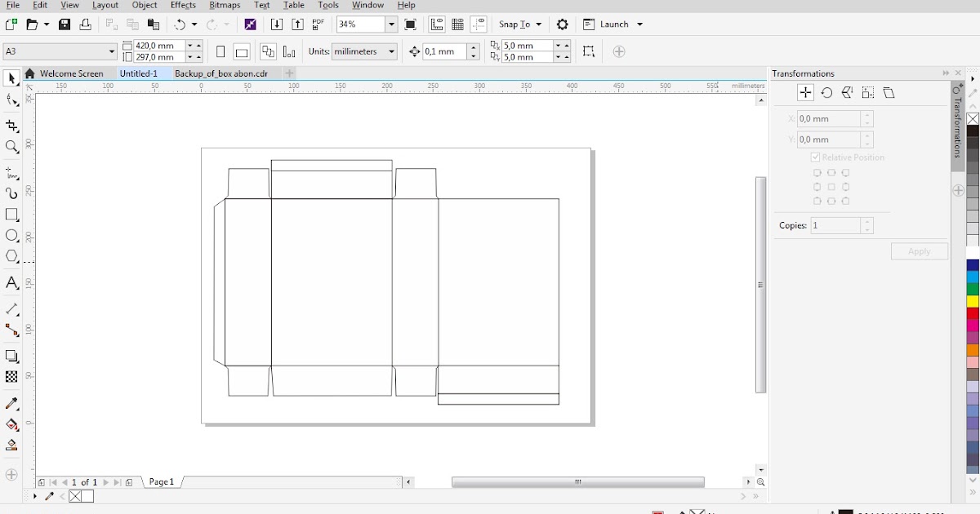Viewport: 980px width, 514px height.
Task: Click the Publish to PDF button
Action: tap(317, 24)
